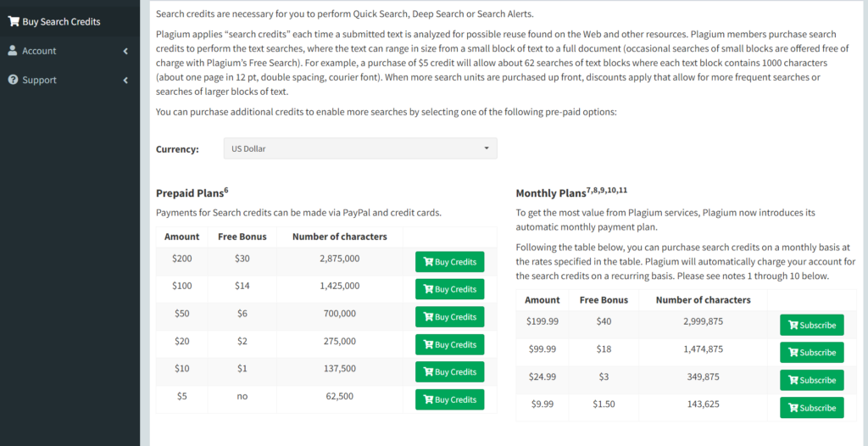868x446 pixels.
Task: Subscribe to the $9.99 monthly plan
Action: pyautogui.click(x=811, y=408)
